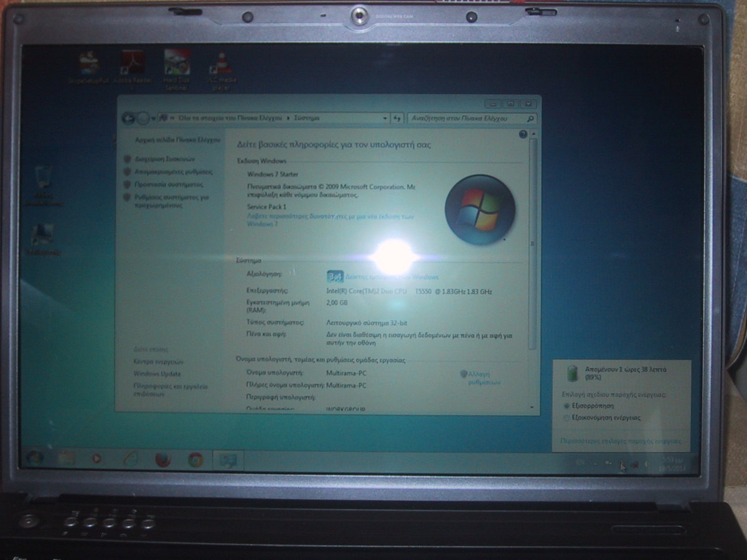
Task: Expand the breadcrumb arrow before Σύστημα
Action: coord(289,117)
